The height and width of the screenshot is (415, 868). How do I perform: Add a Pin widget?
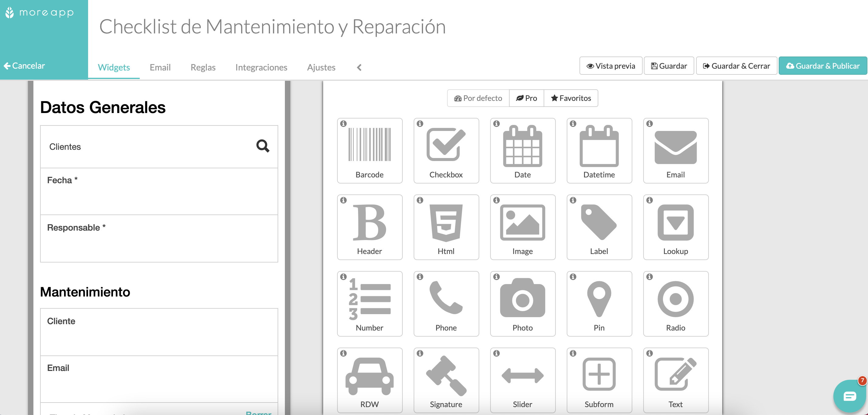pos(599,304)
